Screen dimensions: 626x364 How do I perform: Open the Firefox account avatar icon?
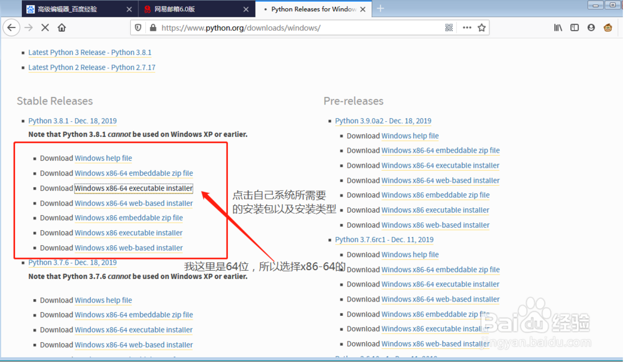(x=592, y=28)
